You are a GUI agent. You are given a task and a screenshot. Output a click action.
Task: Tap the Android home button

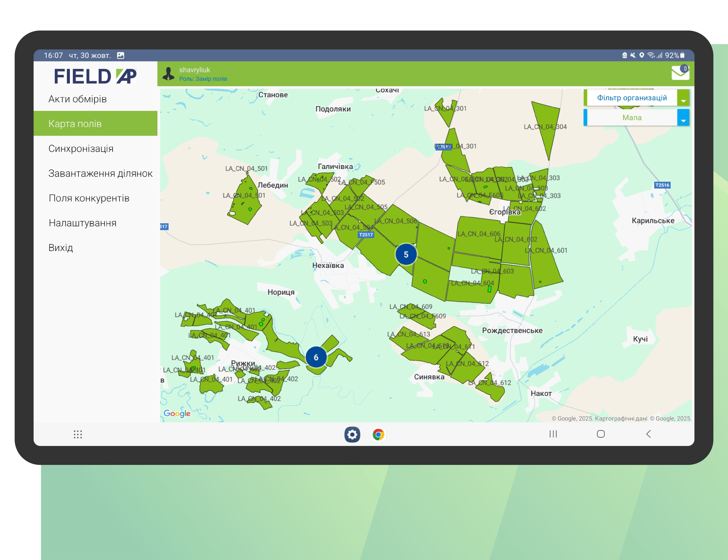click(x=601, y=434)
